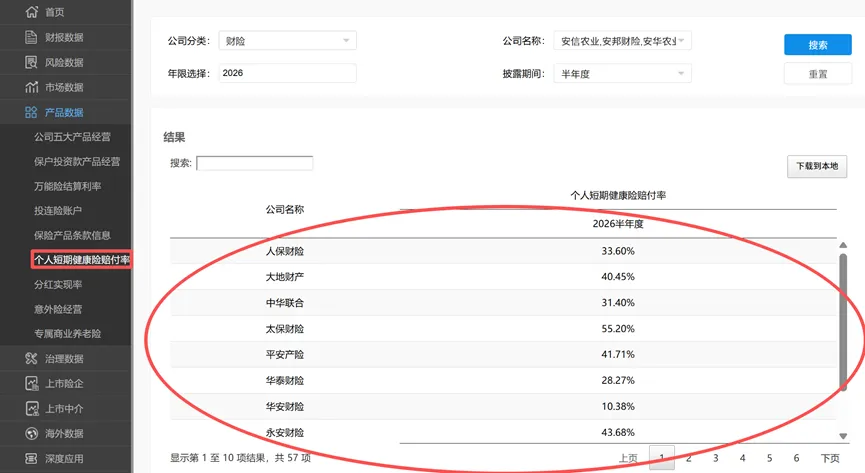The width and height of the screenshot is (865, 473).
Task: Click the 55.20% value cell
Action: click(x=618, y=328)
